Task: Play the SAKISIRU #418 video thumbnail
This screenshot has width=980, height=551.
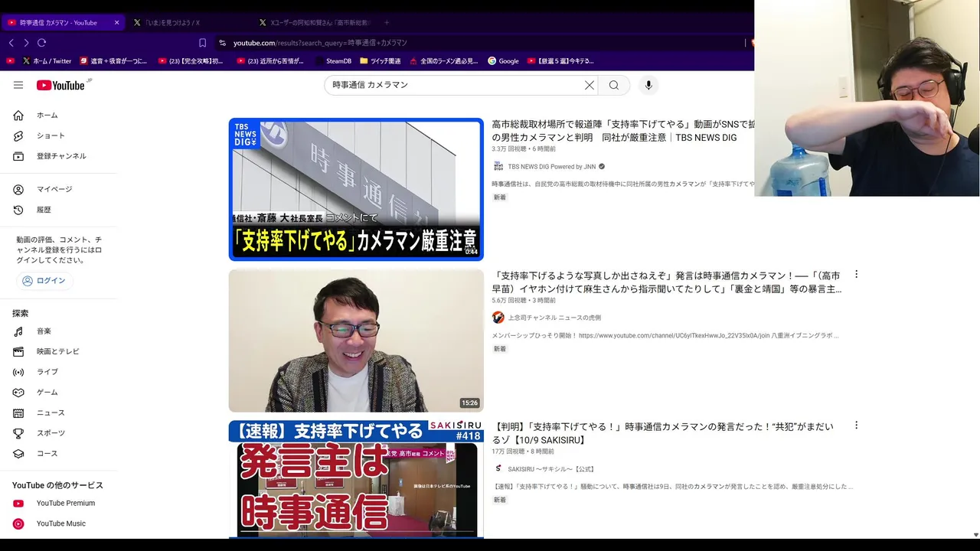Action: (356, 479)
